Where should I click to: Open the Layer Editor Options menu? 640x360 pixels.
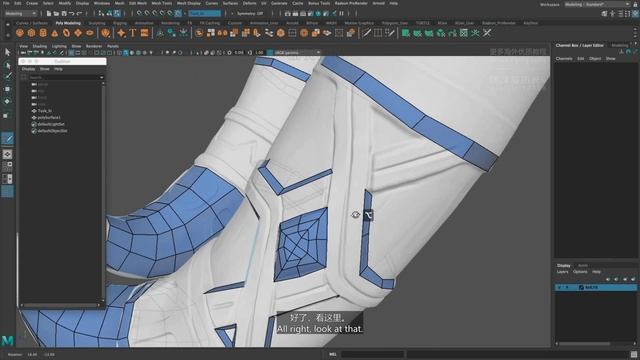coord(580,272)
